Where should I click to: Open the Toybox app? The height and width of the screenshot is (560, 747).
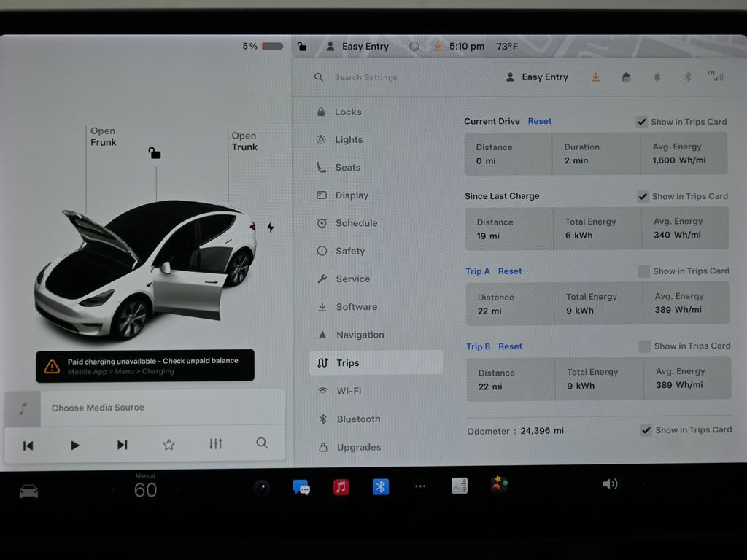(499, 486)
